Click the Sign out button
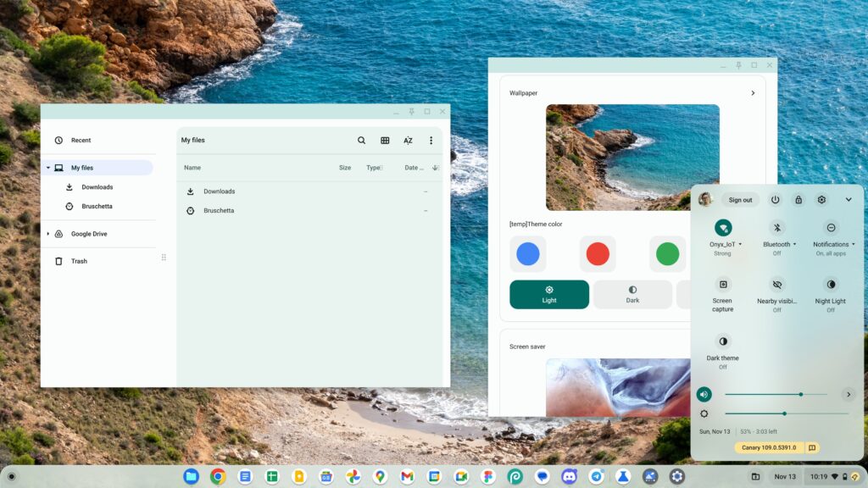 (x=740, y=199)
